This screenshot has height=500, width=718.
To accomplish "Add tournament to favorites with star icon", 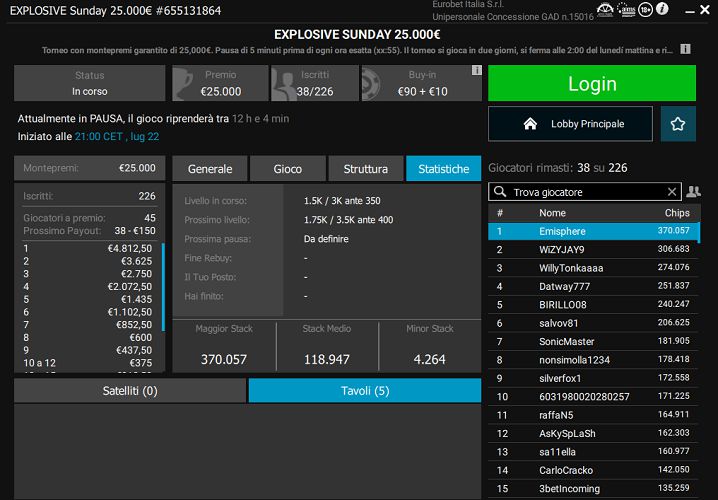I will pyautogui.click(x=678, y=124).
